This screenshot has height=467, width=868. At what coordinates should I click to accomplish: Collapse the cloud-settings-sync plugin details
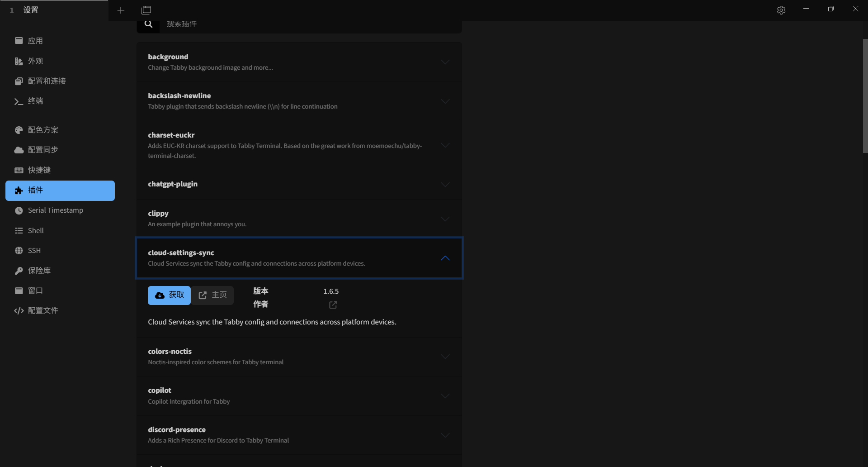click(x=445, y=258)
